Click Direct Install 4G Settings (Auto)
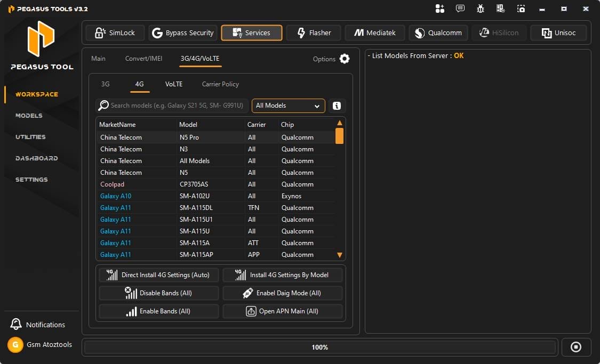Image resolution: width=600 pixels, height=364 pixels. (x=158, y=274)
